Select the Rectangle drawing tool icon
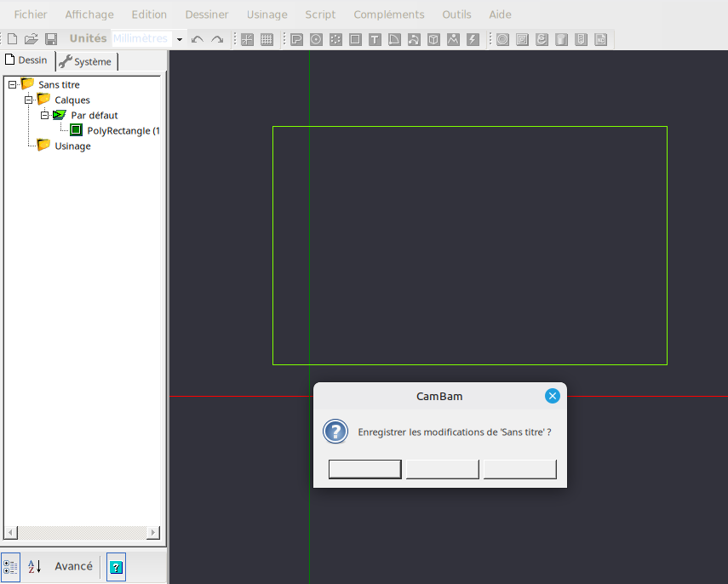728x584 pixels. (355, 39)
